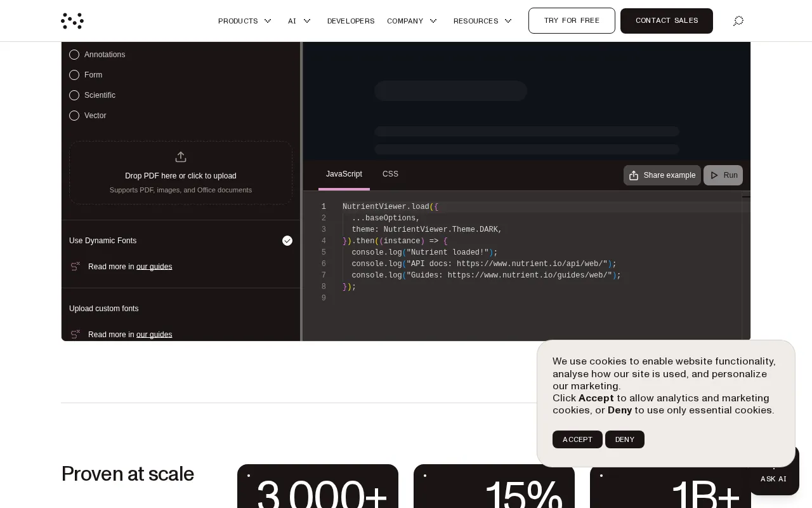
Task: Click the theme: NutrientViewer.Theme.DARK line
Action: tap(427, 230)
